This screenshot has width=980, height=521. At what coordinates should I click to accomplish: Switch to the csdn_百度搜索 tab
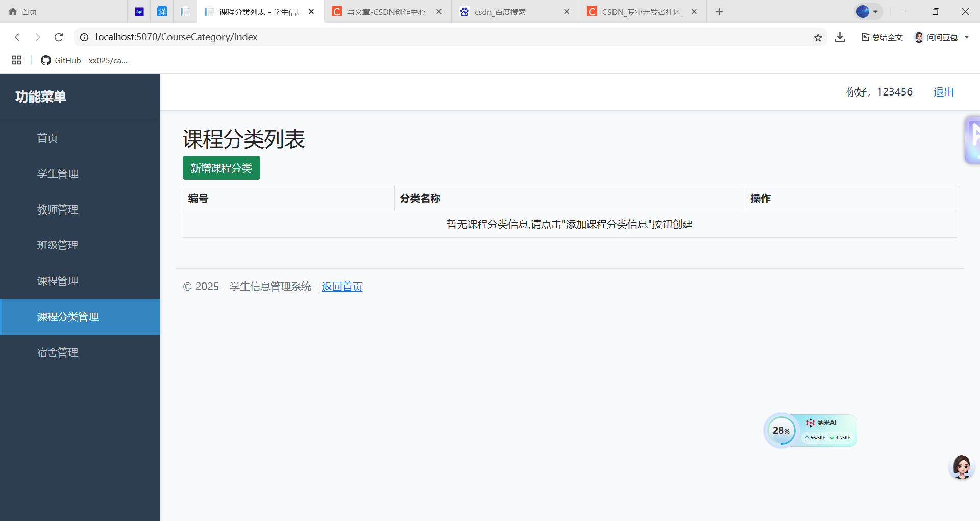click(500, 11)
